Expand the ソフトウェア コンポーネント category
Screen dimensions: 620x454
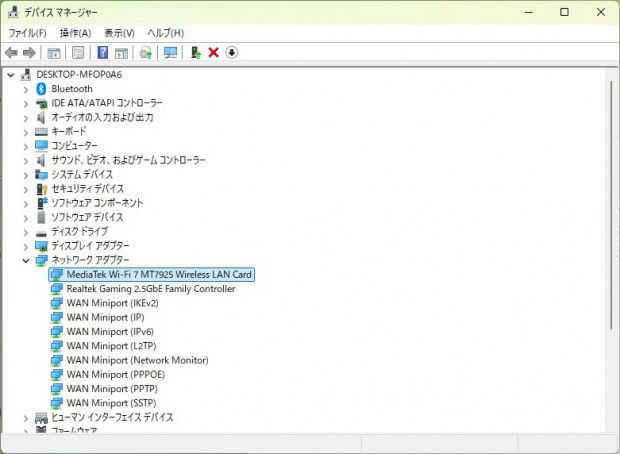[x=26, y=203]
